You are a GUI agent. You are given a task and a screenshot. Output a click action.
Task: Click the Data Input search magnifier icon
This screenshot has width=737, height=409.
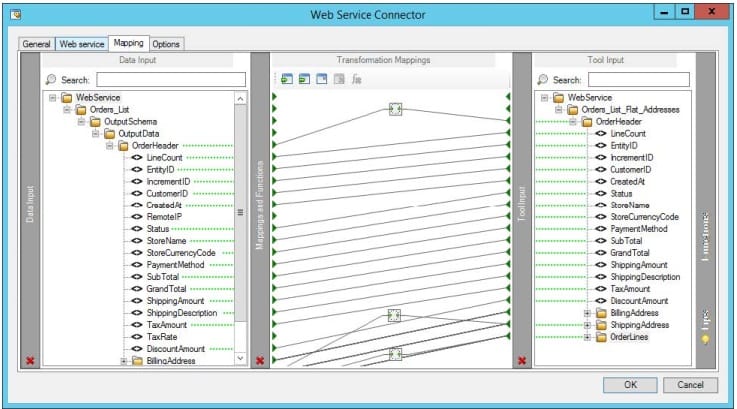click(x=51, y=79)
